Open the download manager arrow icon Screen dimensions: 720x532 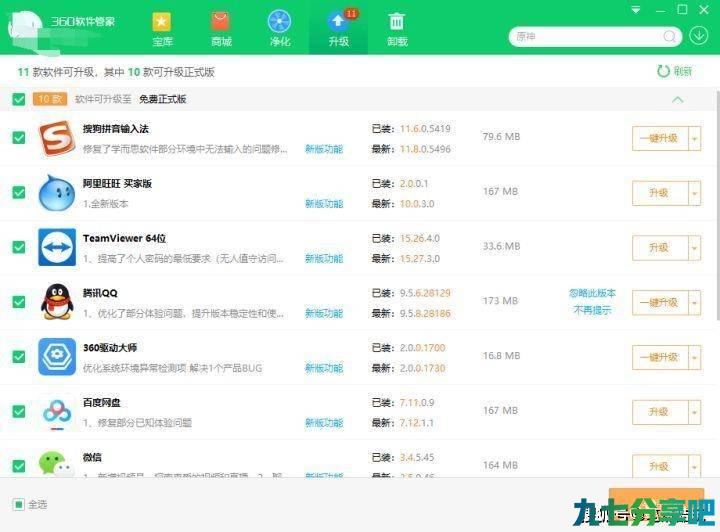tap(698, 35)
